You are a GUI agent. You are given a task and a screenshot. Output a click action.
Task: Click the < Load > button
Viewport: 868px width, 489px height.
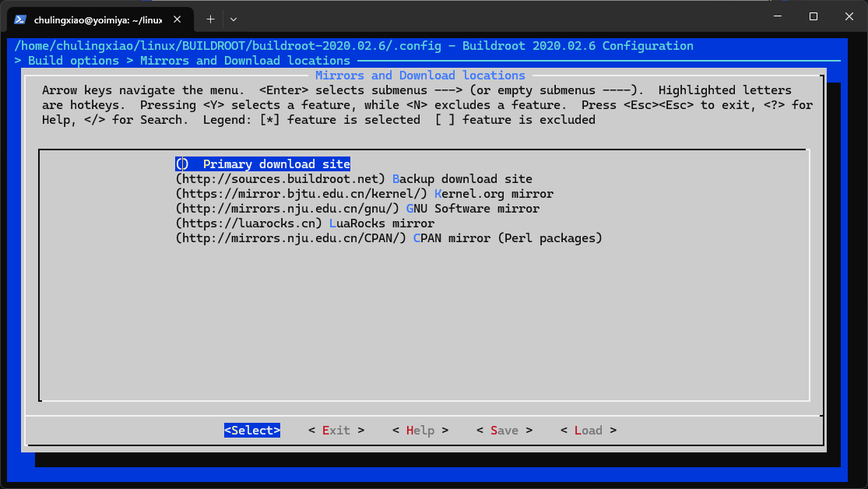589,431
